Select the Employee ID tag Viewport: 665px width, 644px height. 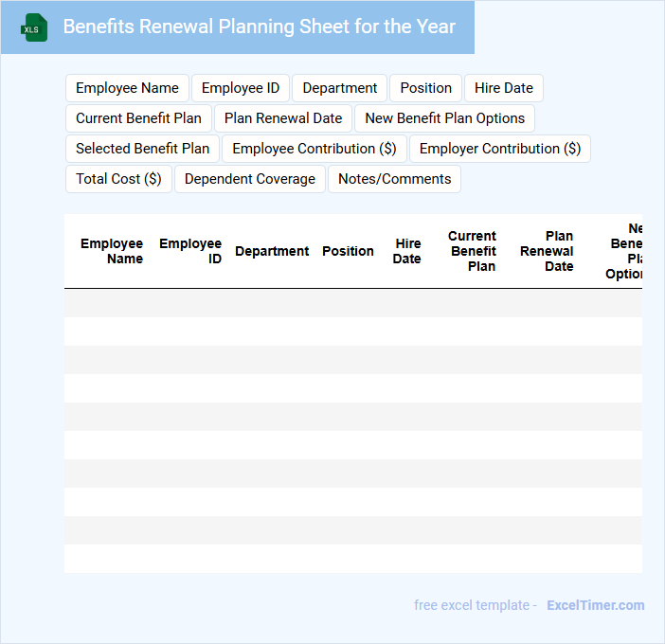coord(241,88)
